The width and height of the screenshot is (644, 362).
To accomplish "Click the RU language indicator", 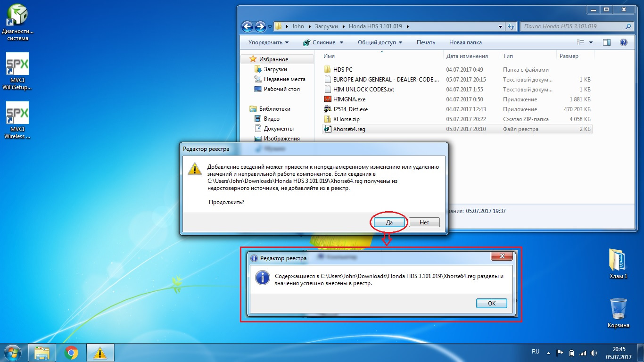I will [536, 352].
